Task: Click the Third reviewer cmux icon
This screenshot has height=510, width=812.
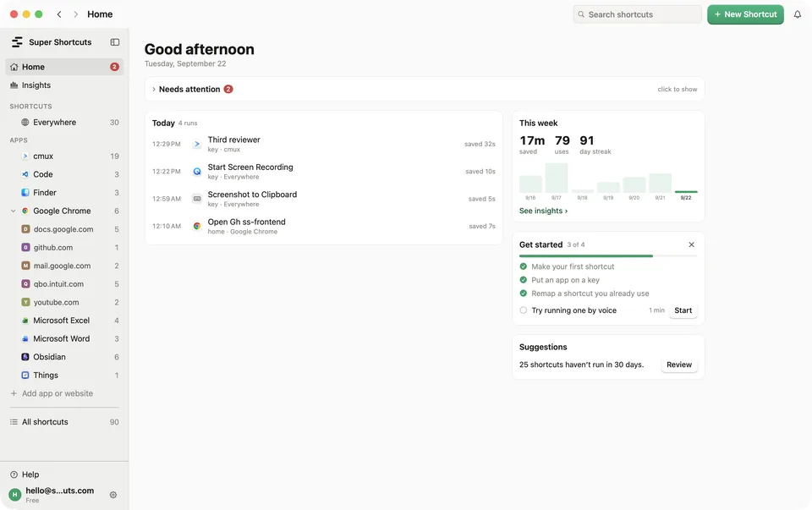Action: coord(197,144)
